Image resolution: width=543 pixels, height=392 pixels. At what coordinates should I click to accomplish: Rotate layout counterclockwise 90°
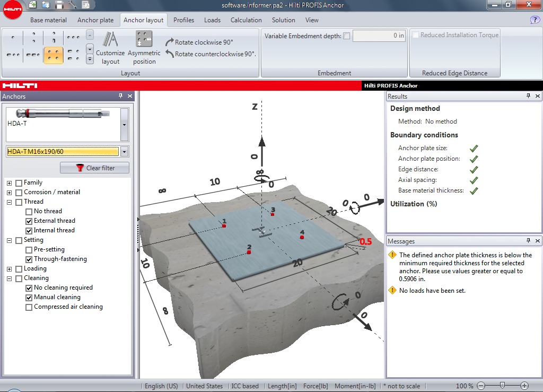coord(210,54)
